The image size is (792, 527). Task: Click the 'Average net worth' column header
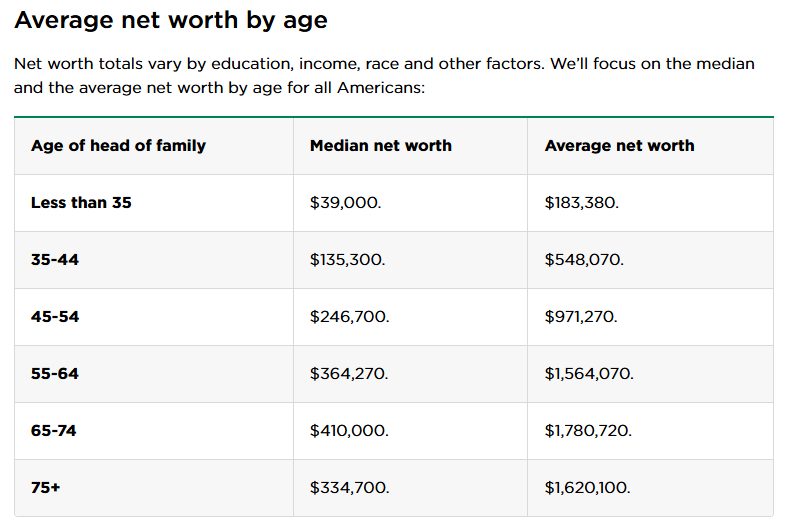pos(619,146)
